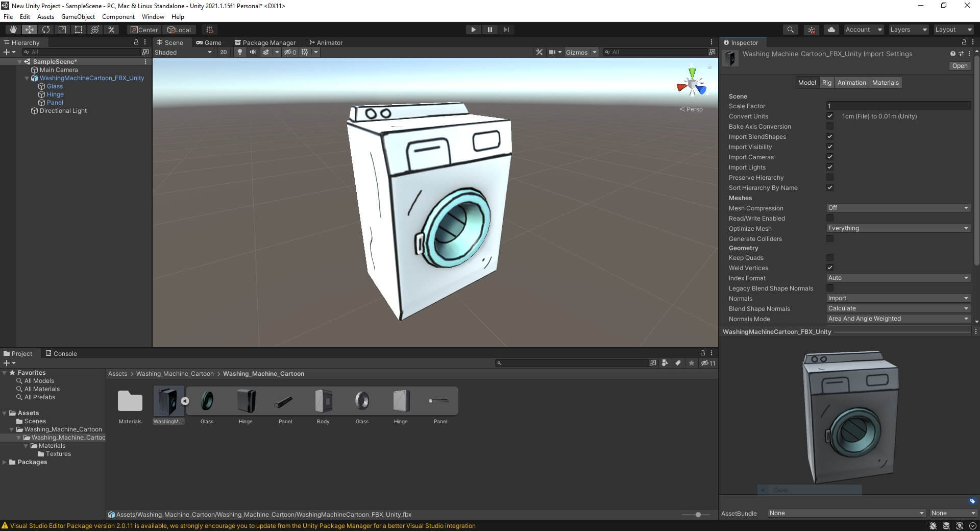
Task: Click the Scale Factor input field
Action: click(x=898, y=106)
